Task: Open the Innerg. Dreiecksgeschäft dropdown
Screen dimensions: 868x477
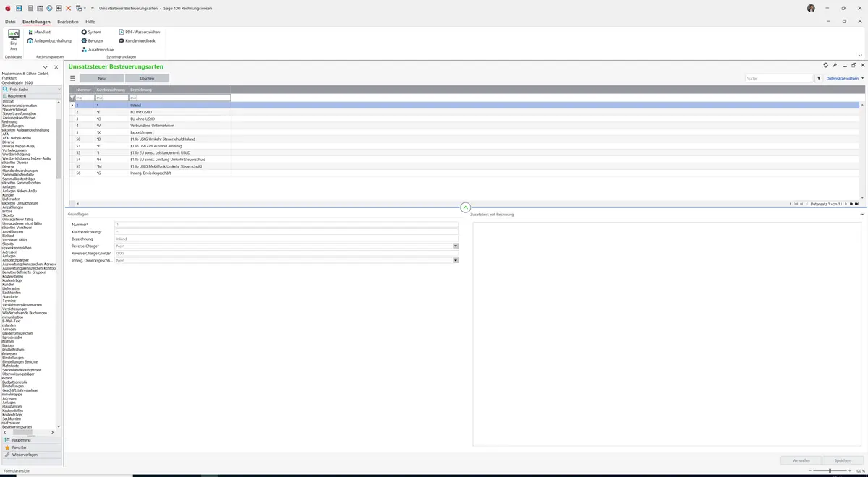Action: tap(456, 260)
